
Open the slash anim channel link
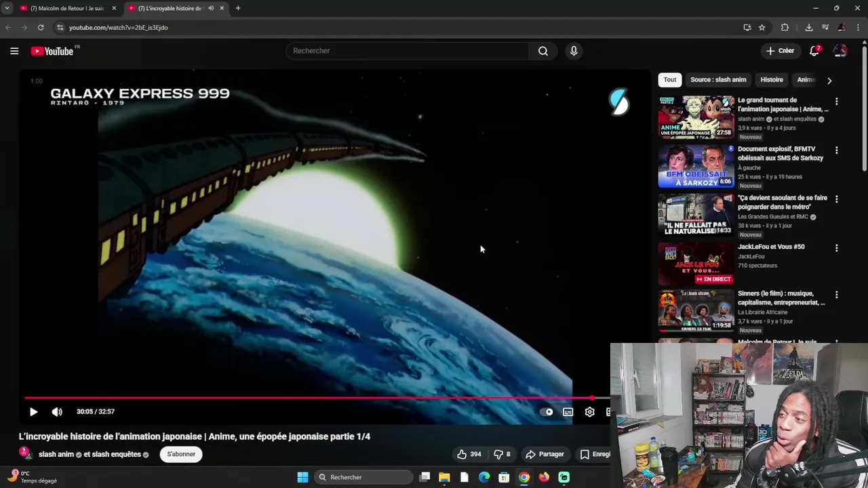coord(56,454)
